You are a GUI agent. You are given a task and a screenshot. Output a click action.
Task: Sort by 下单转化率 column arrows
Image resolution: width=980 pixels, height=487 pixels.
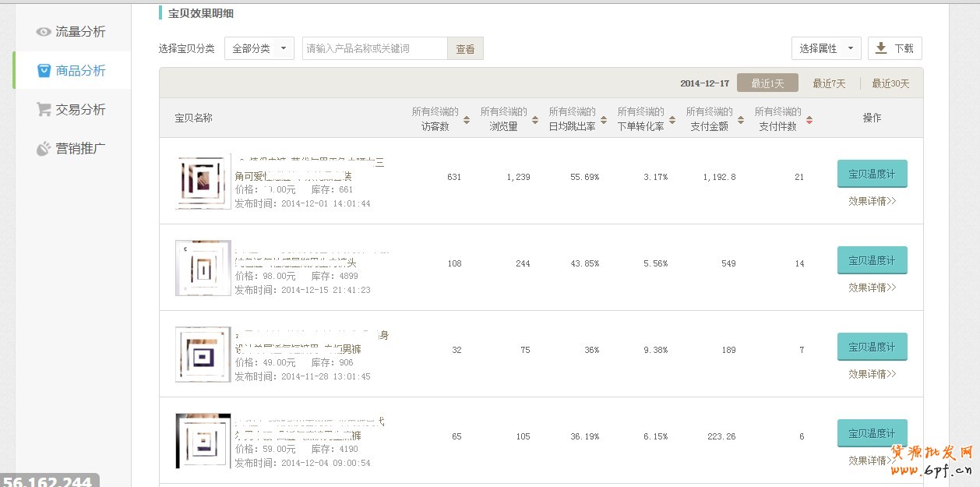click(672, 120)
